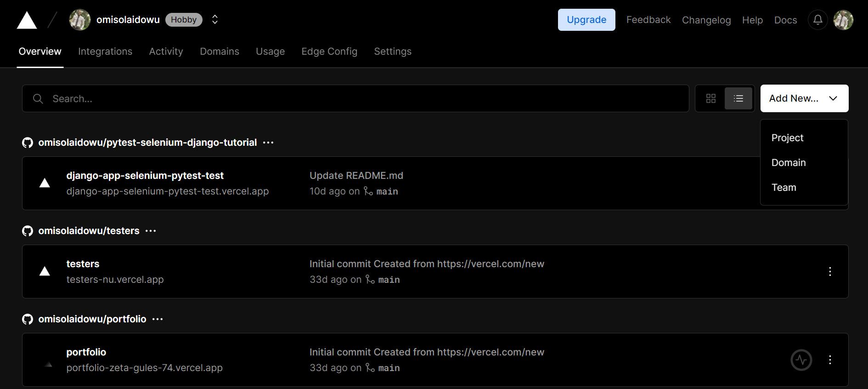
Task: Go to the Overview tab
Action: tap(40, 51)
